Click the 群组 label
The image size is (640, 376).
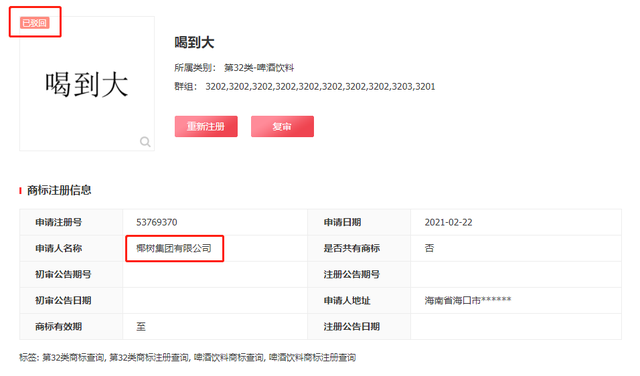pyautogui.click(x=186, y=87)
